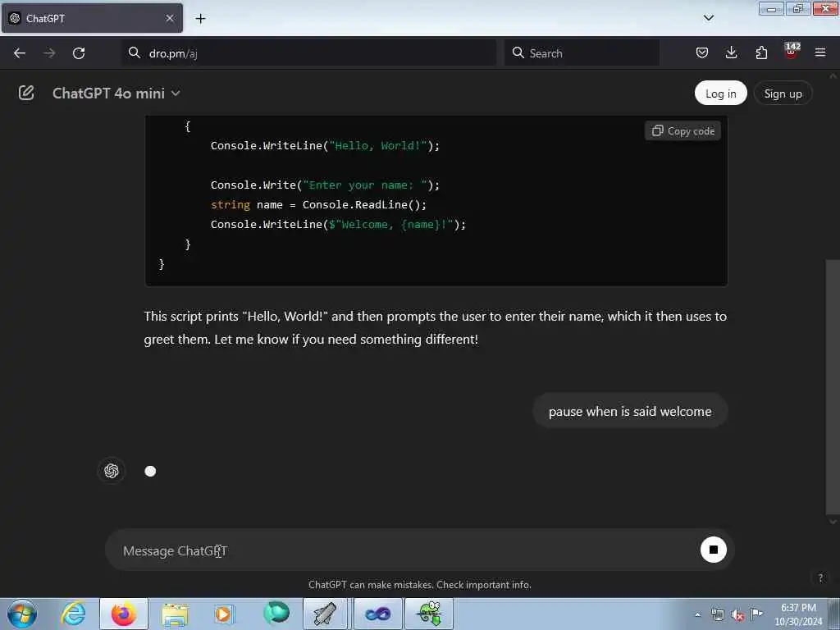
Task: Open a new tab with the plus button
Action: pyautogui.click(x=200, y=19)
